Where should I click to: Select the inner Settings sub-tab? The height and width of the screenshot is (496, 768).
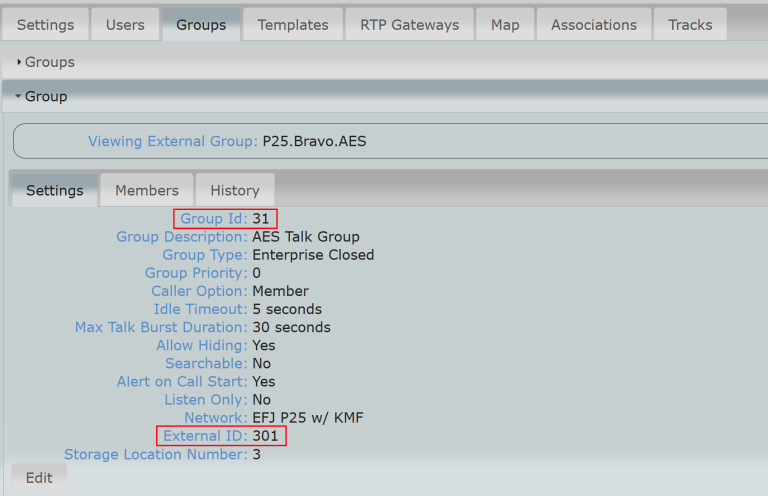click(x=55, y=190)
